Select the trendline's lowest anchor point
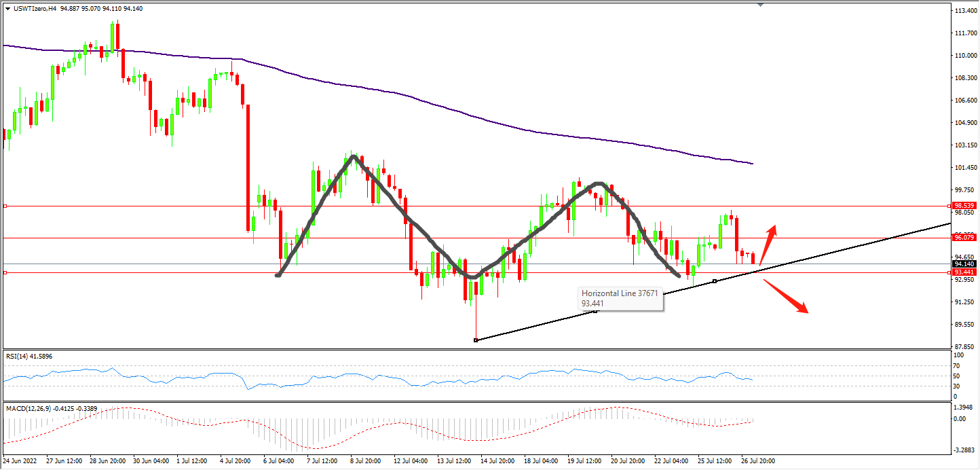This screenshot has height=470, width=980. [476, 340]
